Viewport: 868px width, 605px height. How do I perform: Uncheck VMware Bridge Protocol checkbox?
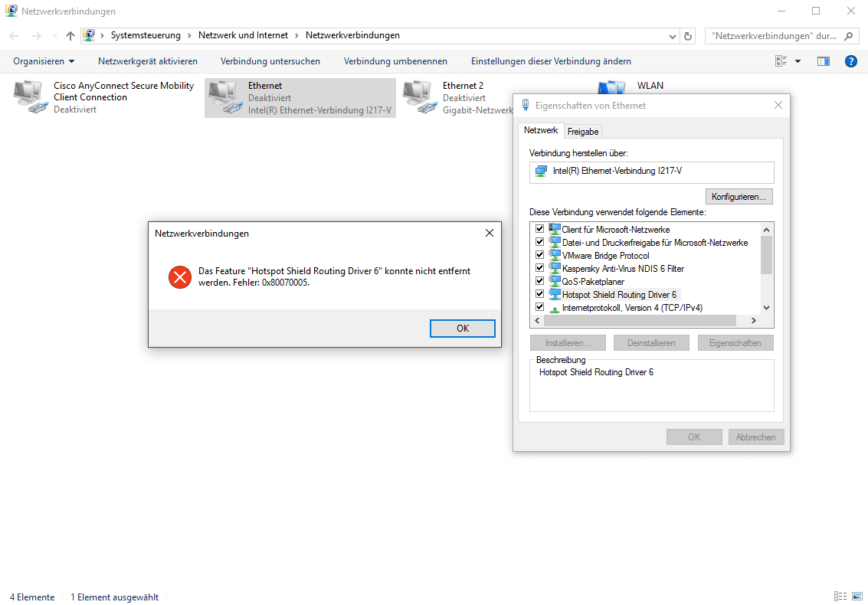pyautogui.click(x=540, y=254)
